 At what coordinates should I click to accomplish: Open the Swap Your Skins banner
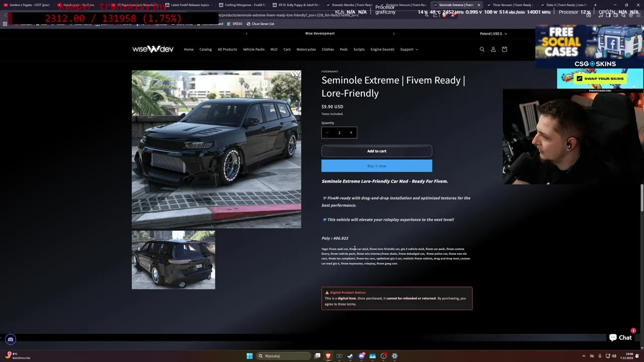pos(600,78)
